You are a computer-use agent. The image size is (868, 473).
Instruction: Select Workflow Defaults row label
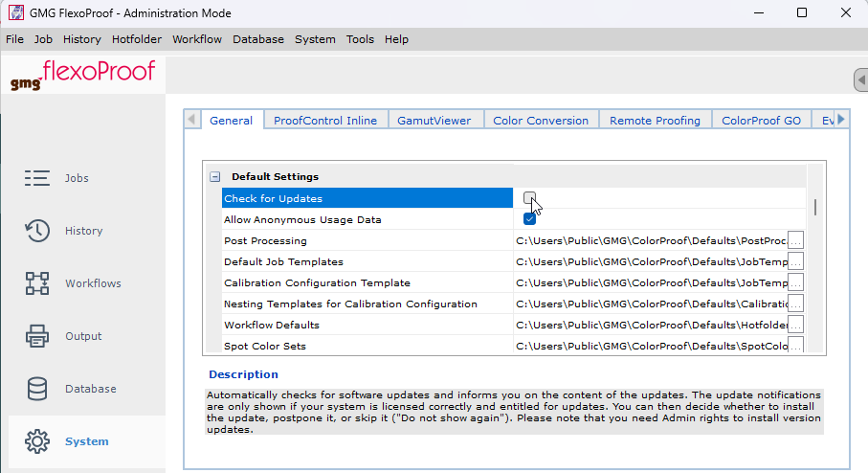point(271,325)
